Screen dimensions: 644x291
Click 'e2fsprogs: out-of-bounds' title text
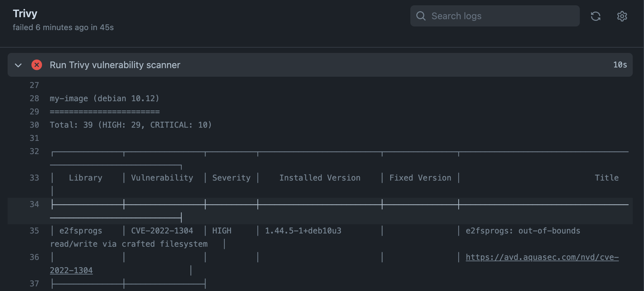point(523,231)
